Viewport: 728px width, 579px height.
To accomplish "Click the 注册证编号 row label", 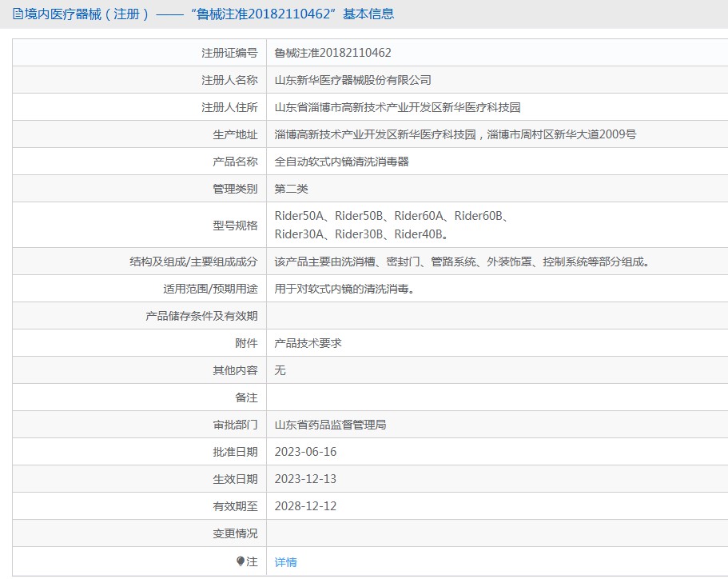I will pyautogui.click(x=229, y=53).
